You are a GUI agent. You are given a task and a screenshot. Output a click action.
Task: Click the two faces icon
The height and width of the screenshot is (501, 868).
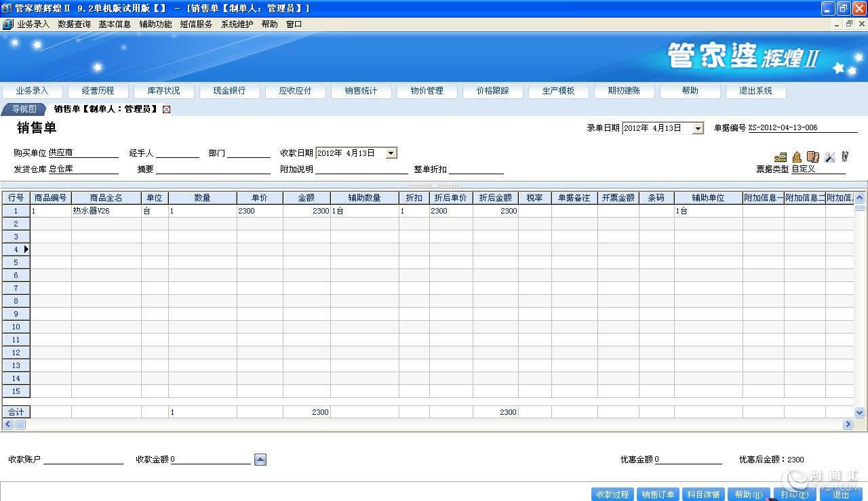point(813,157)
